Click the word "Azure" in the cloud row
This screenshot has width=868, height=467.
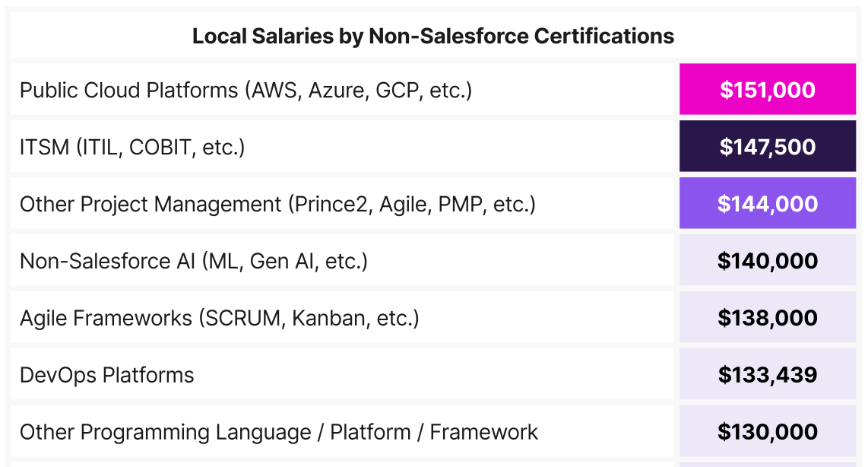coord(337,90)
